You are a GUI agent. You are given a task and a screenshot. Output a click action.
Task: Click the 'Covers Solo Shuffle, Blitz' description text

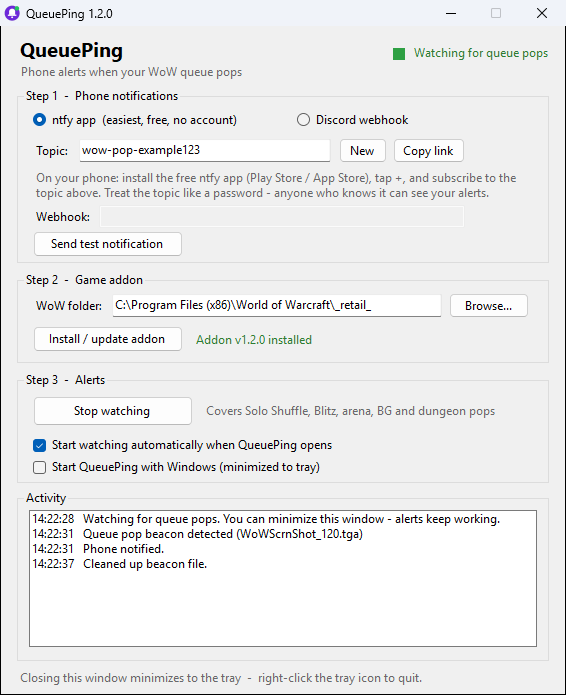pyautogui.click(x=351, y=411)
